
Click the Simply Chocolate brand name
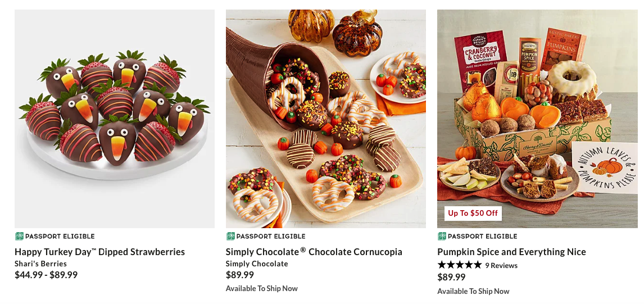pos(257,264)
